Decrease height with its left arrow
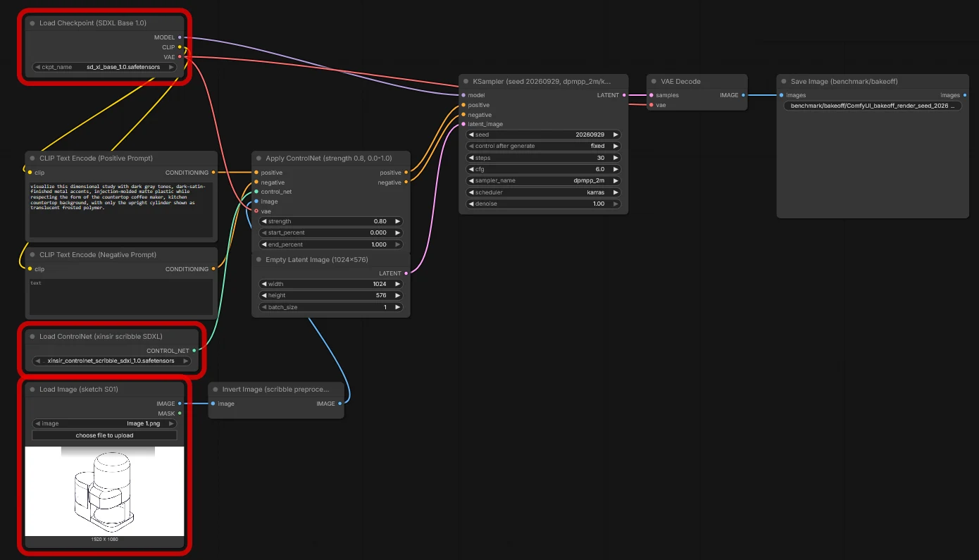Viewport: 979px width, 560px height. point(263,296)
